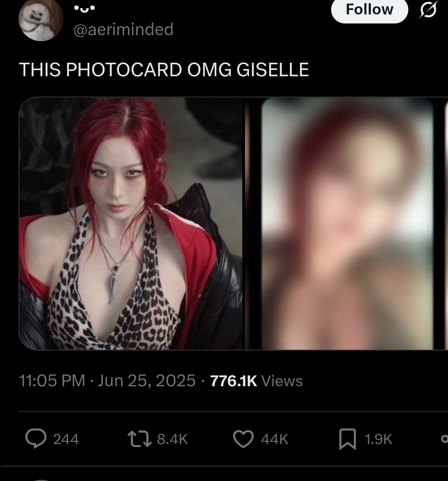
Task: Click the 44K likes count
Action: point(274,439)
